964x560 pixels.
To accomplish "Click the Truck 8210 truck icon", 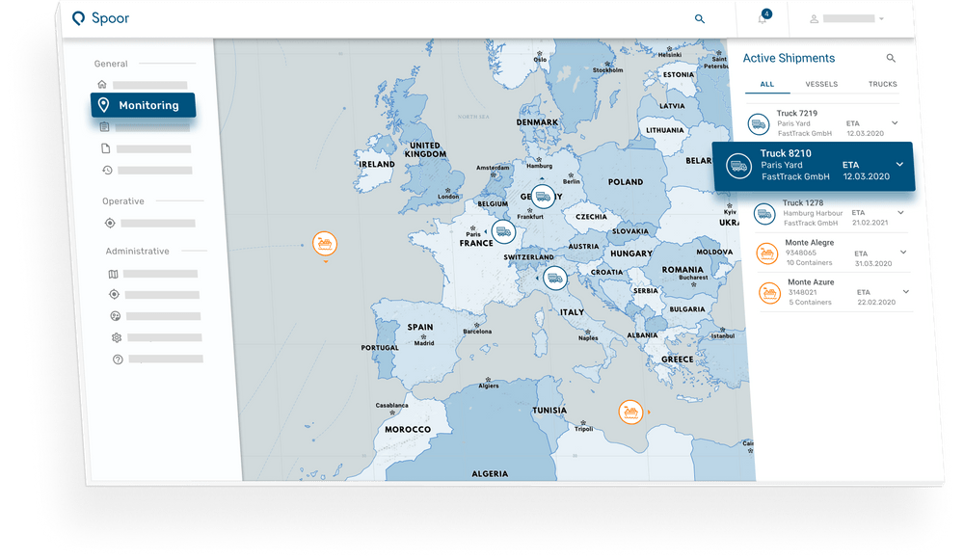I will tap(739, 167).
